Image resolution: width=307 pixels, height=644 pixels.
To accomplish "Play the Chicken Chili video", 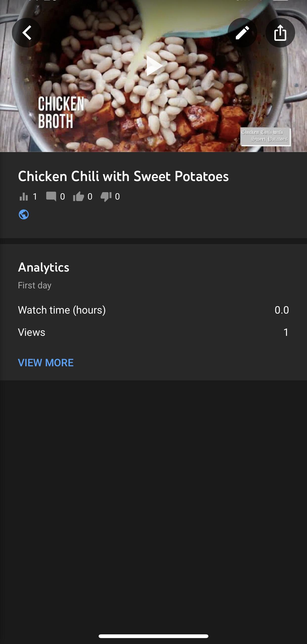I will pyautogui.click(x=153, y=66).
